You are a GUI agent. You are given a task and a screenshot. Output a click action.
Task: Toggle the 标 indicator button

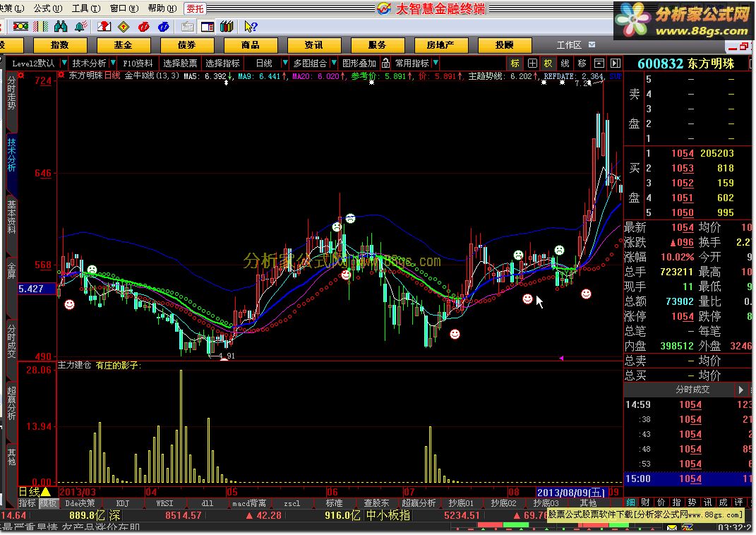[515, 63]
